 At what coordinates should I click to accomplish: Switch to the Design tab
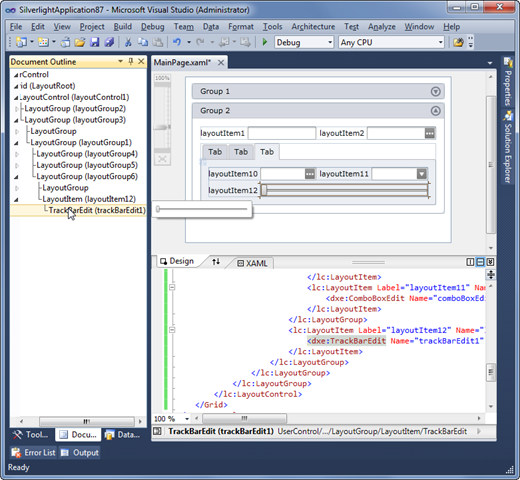tap(177, 261)
